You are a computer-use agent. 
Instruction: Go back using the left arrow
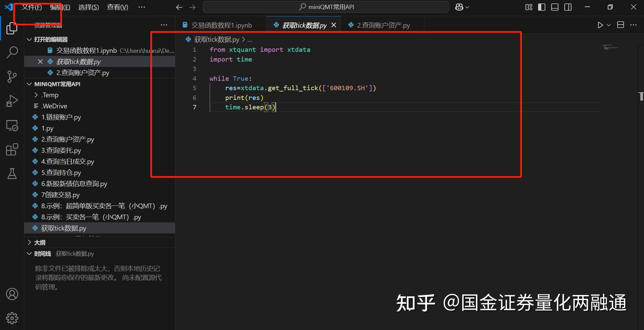click(179, 7)
